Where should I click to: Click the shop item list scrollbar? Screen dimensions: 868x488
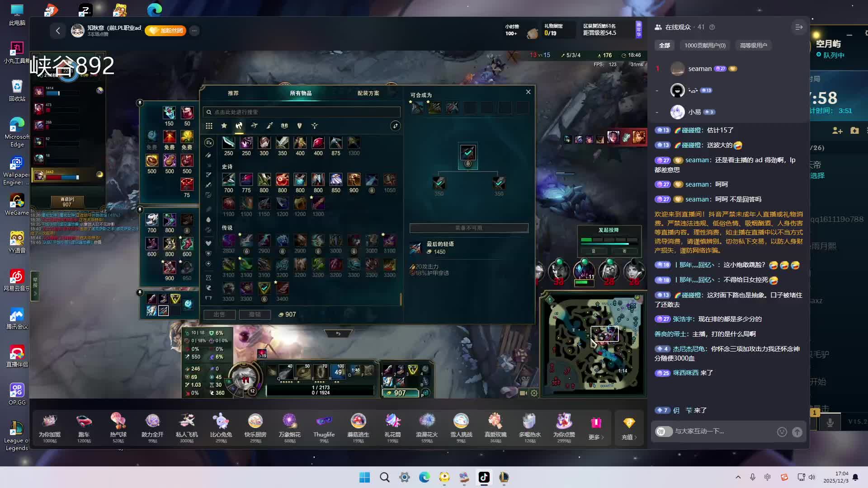[x=401, y=299]
